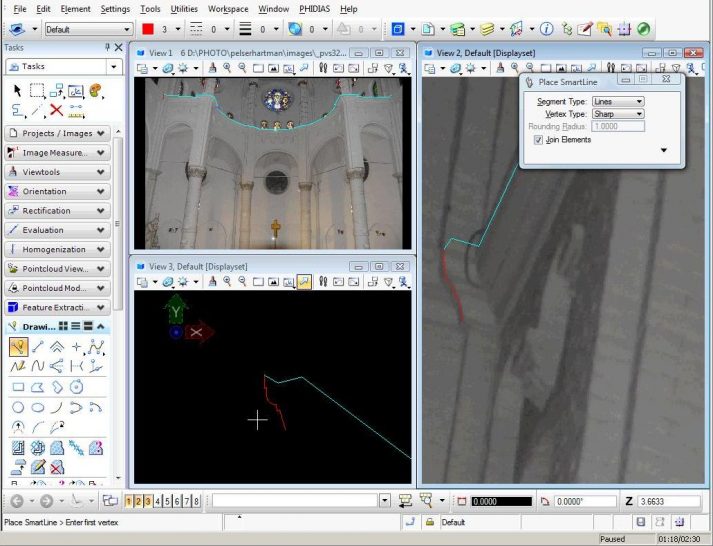Click the angle 0.0000° input field
Screen dimensions: 713x546
pyautogui.click(x=585, y=501)
